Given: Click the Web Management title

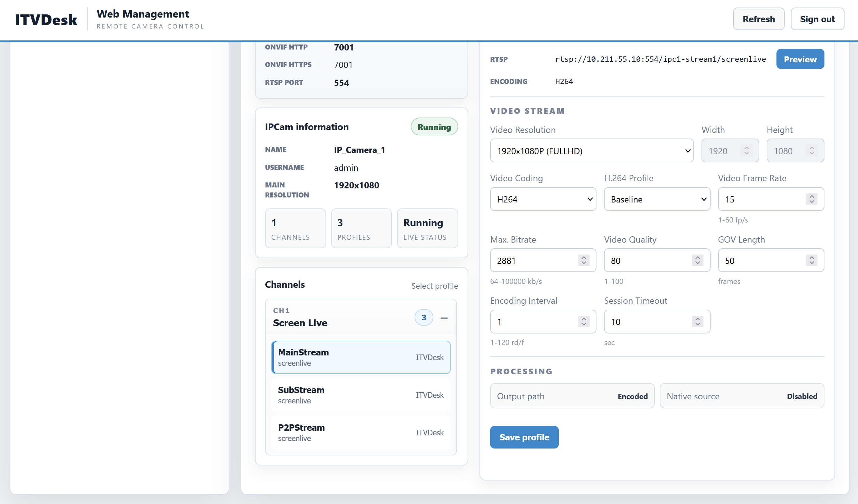Looking at the screenshot, I should tap(143, 14).
